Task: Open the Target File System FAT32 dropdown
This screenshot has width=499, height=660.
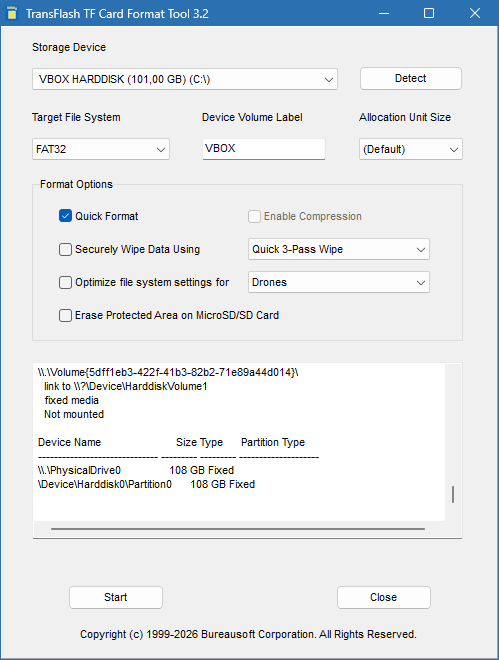Action: pos(101,149)
